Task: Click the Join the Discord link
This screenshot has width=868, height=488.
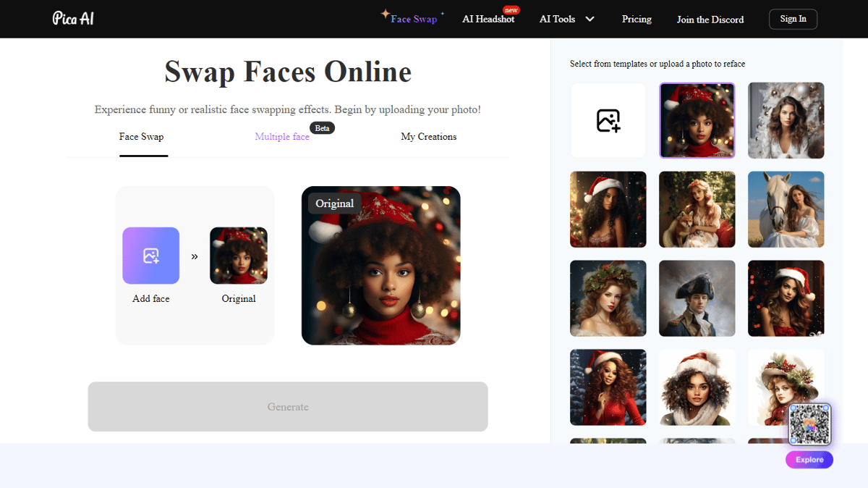Action: click(710, 20)
